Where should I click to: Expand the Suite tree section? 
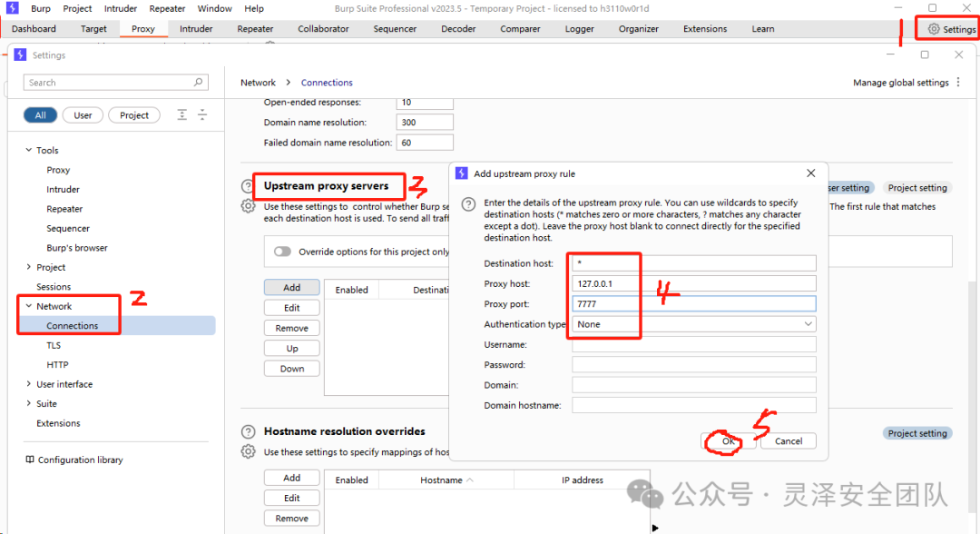tap(29, 403)
